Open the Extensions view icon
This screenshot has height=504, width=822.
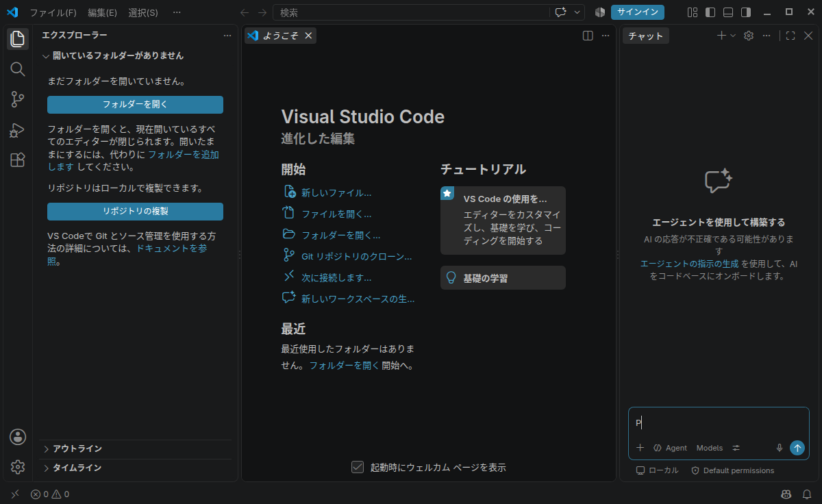[18, 160]
